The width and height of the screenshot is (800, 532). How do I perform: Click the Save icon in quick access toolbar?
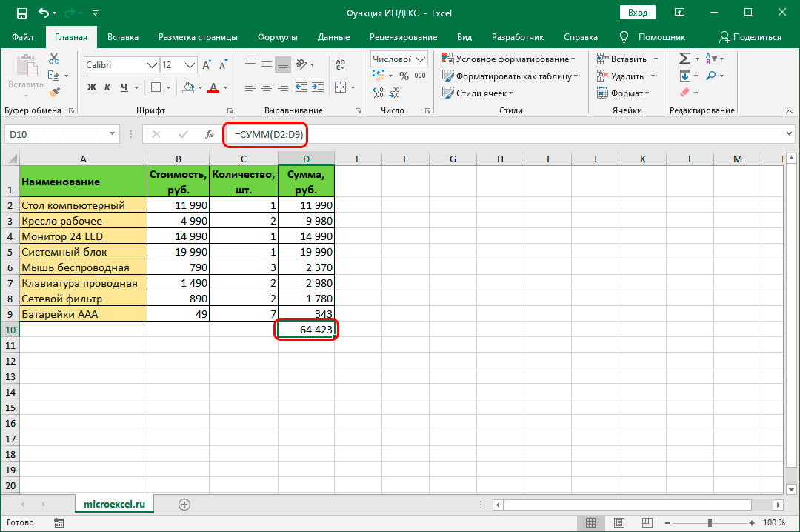[x=22, y=13]
